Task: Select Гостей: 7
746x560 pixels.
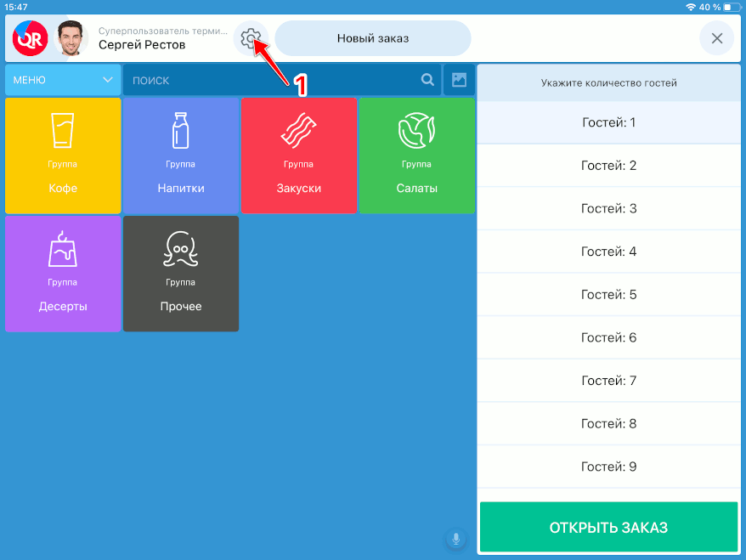Action: click(608, 381)
